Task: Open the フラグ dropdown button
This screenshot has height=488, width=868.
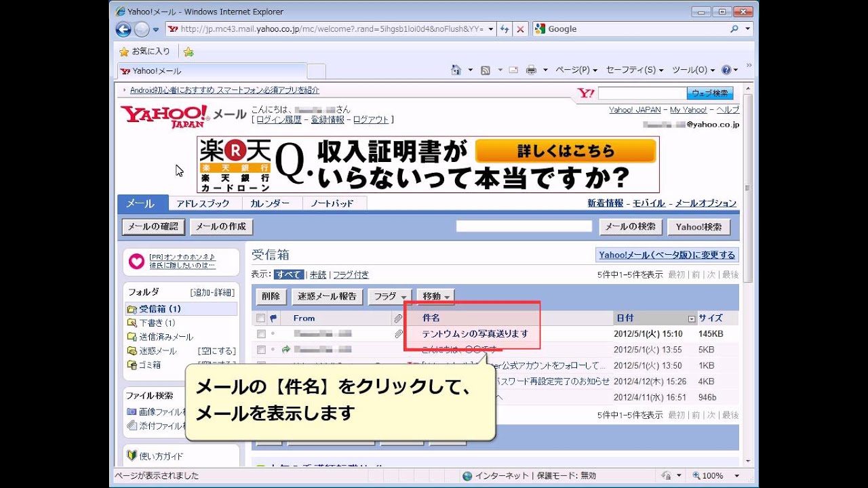Action: coord(389,296)
